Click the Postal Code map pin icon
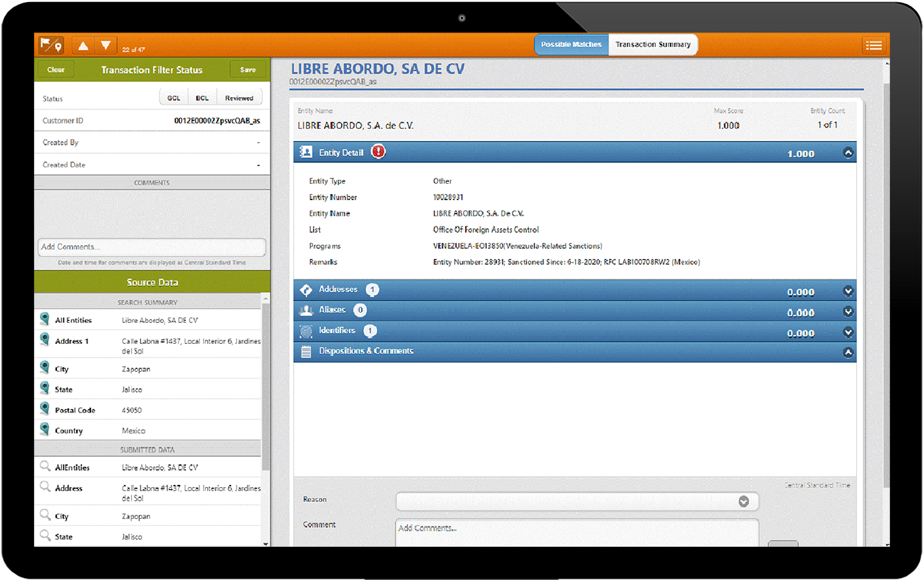This screenshot has width=924, height=580. pos(45,410)
